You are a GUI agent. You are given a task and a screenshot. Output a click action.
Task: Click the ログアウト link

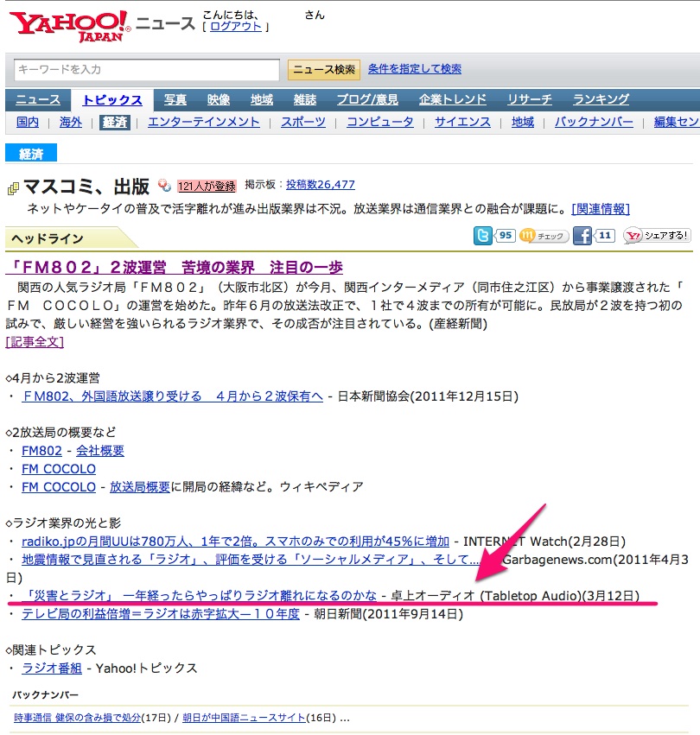coord(236,27)
